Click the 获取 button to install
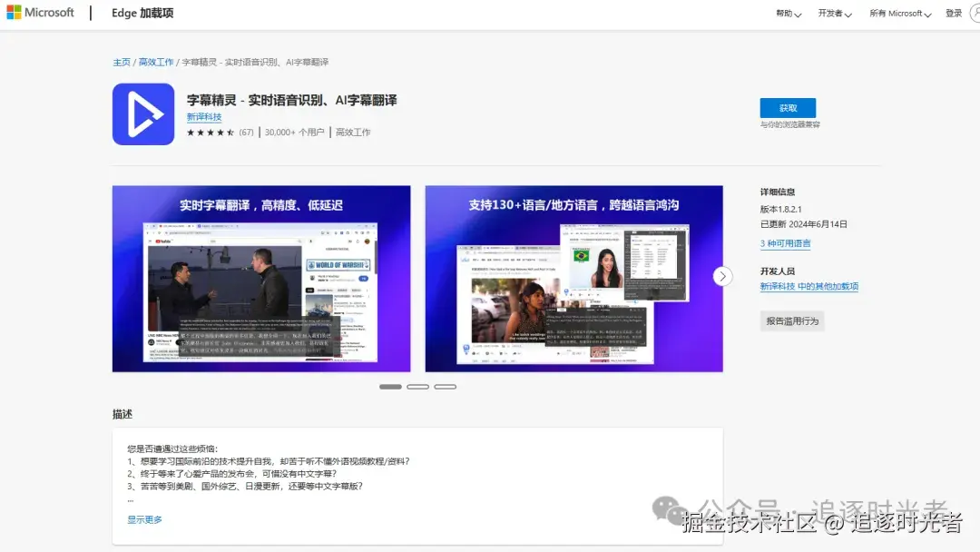The height and width of the screenshot is (552, 980). pos(786,107)
